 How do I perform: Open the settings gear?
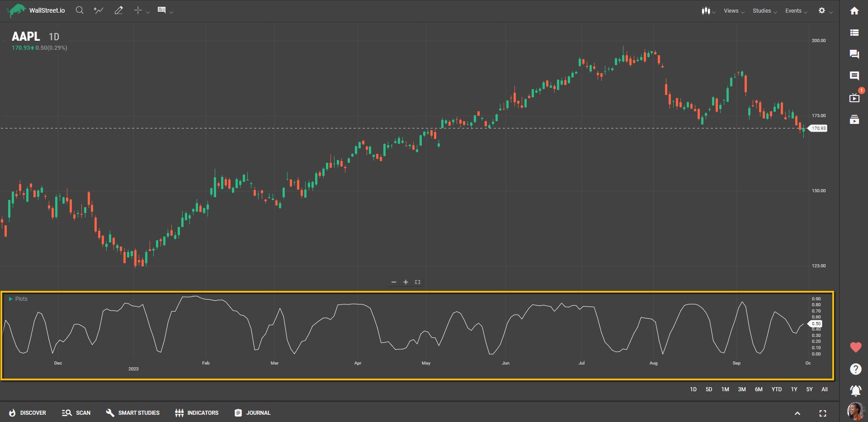pos(822,10)
